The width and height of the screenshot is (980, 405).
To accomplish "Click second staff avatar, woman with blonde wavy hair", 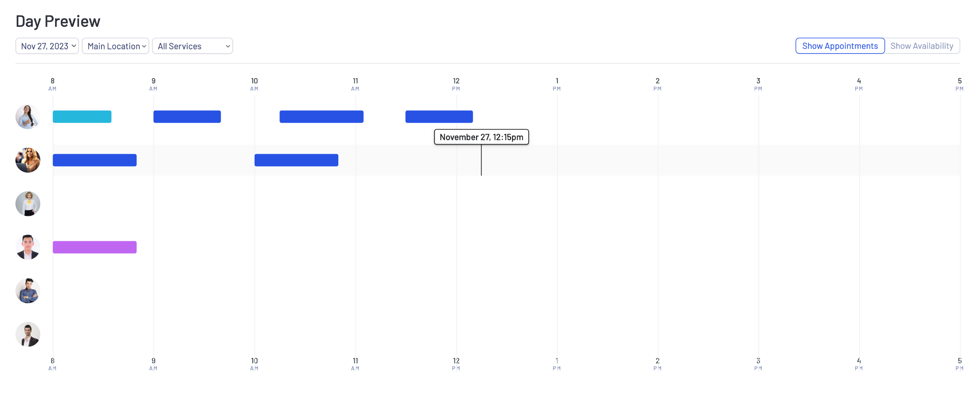I will [28, 160].
